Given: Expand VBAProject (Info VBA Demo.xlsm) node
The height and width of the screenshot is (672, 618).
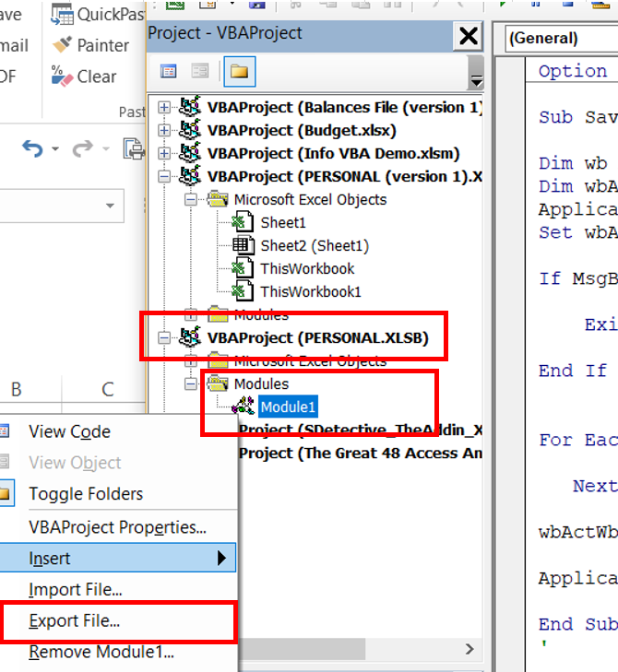Looking at the screenshot, I should point(164,153).
